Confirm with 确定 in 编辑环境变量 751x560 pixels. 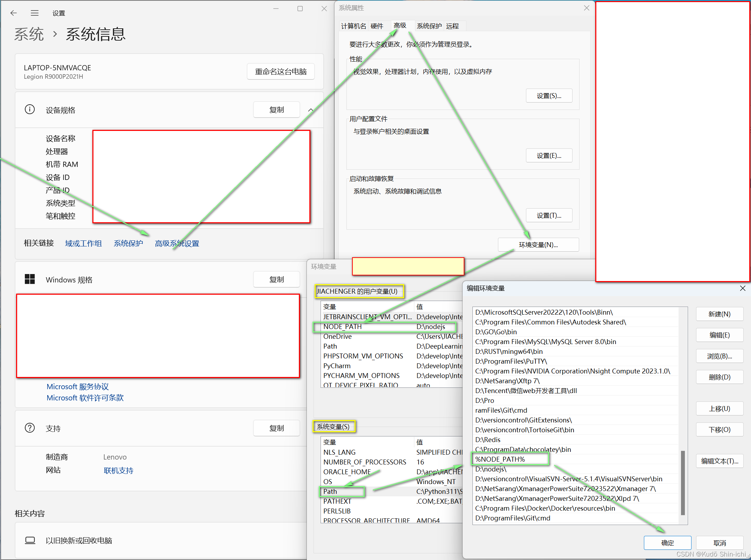[x=667, y=543]
